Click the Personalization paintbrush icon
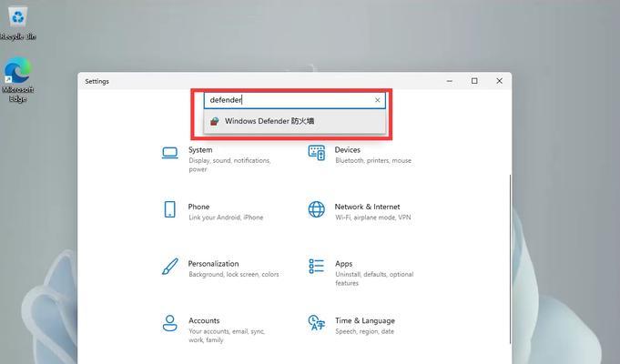 170,267
